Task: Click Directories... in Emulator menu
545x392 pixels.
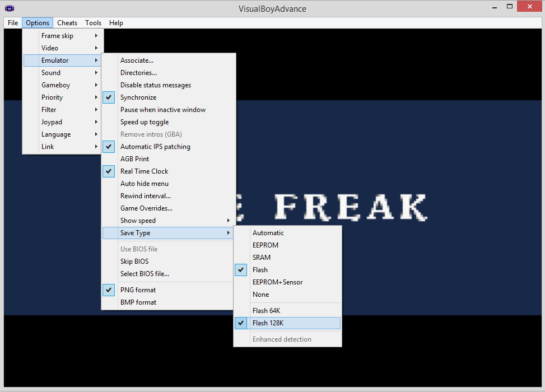Action: [x=138, y=73]
